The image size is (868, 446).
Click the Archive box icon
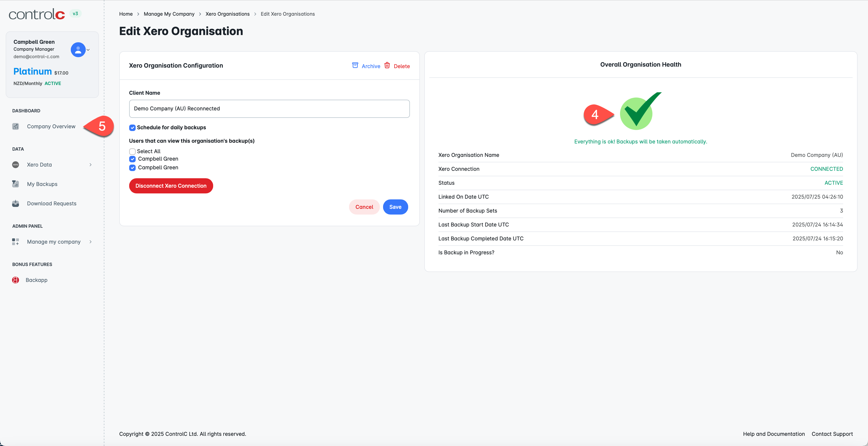pyautogui.click(x=355, y=65)
